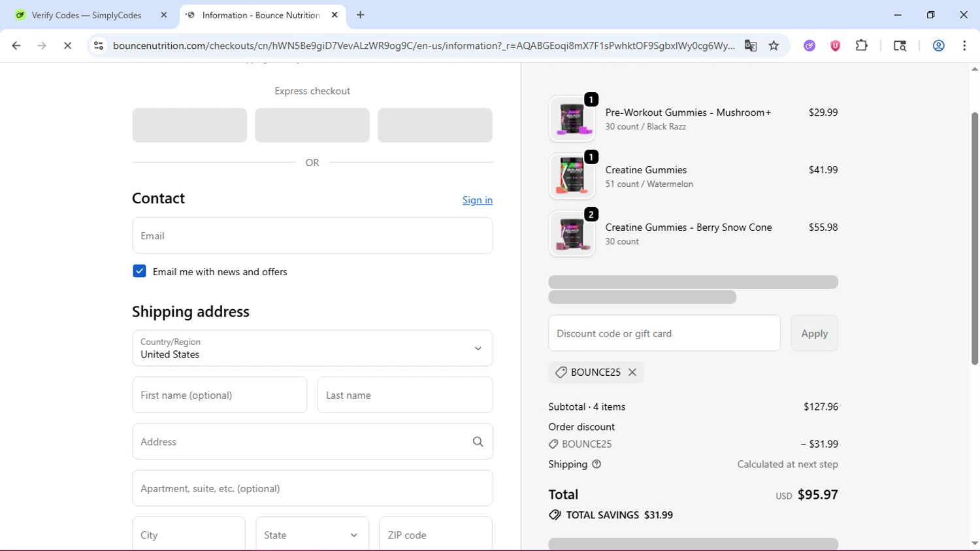980x551 pixels.
Task: Open the purple round extension icon
Action: click(x=809, y=46)
